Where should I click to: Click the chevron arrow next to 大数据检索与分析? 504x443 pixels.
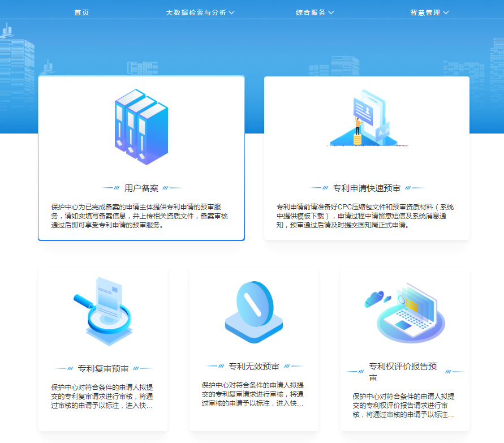[x=231, y=12]
